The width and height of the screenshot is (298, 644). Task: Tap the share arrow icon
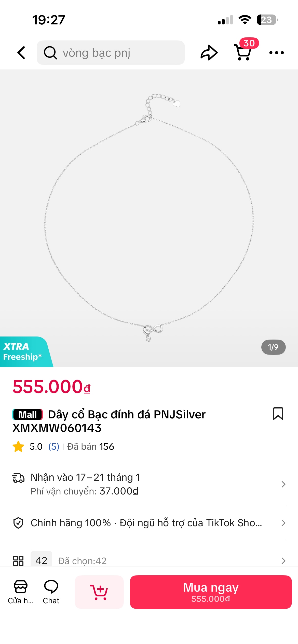209,53
